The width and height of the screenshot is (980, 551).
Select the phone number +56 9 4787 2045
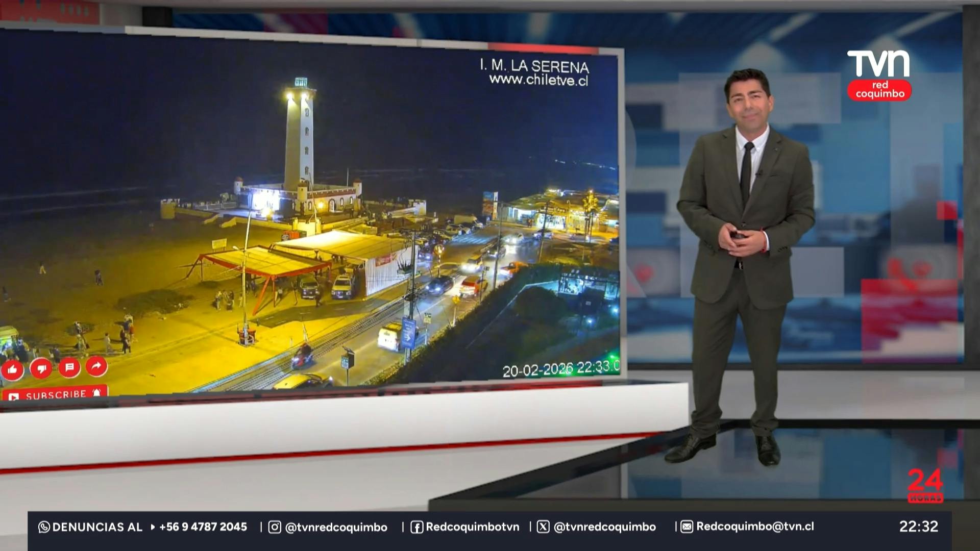(x=203, y=527)
